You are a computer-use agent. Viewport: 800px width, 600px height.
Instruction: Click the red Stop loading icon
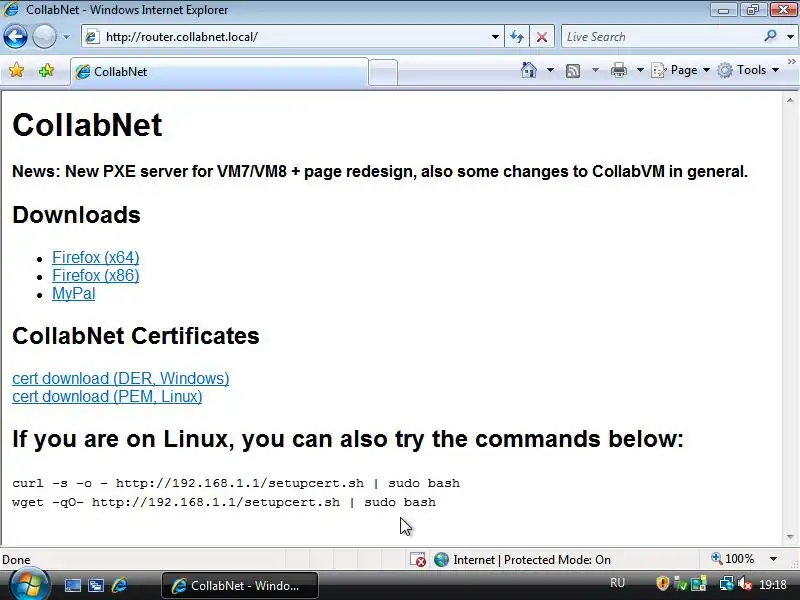tap(542, 37)
